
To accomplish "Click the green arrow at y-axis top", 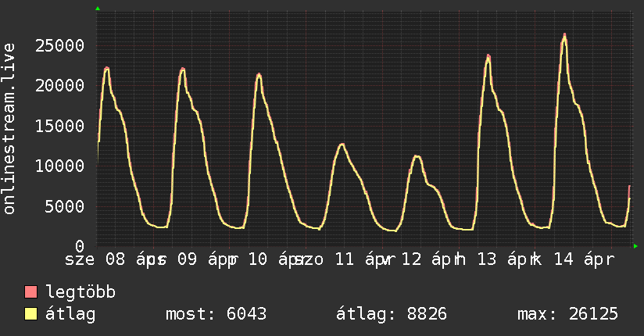I will point(98,9).
